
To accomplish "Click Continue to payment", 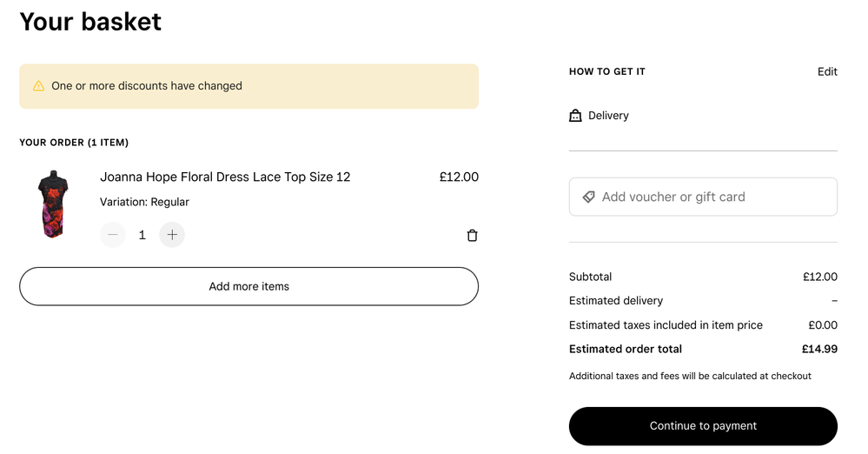I will click(703, 426).
